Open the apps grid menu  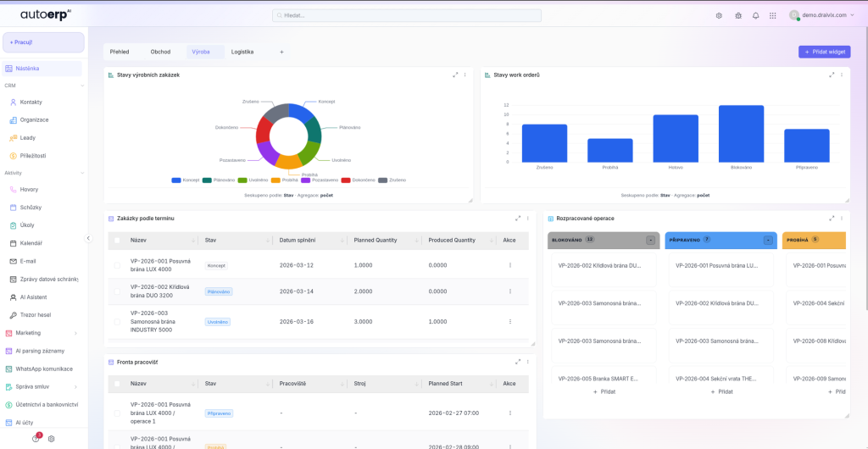[x=773, y=15]
